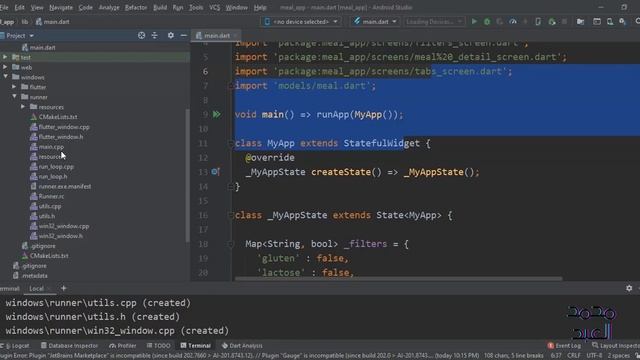The image size is (640, 360).
Task: Click the 2 spaces indent setting
Action: click(x=619, y=356)
